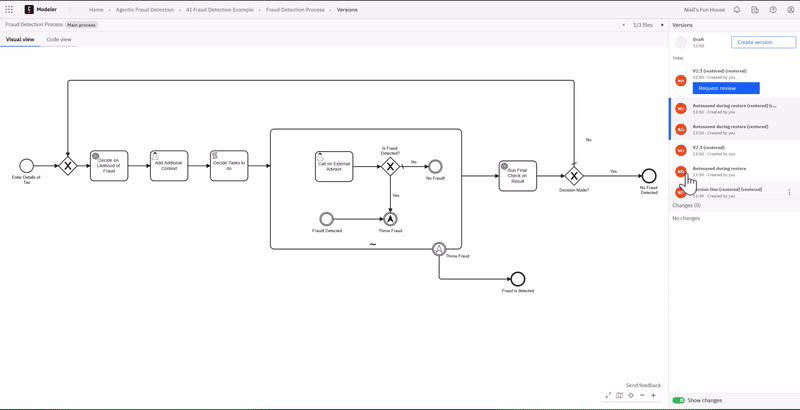This screenshot has width=800, height=410.
Task: Reset viewport with the center icon
Action: (x=631, y=395)
